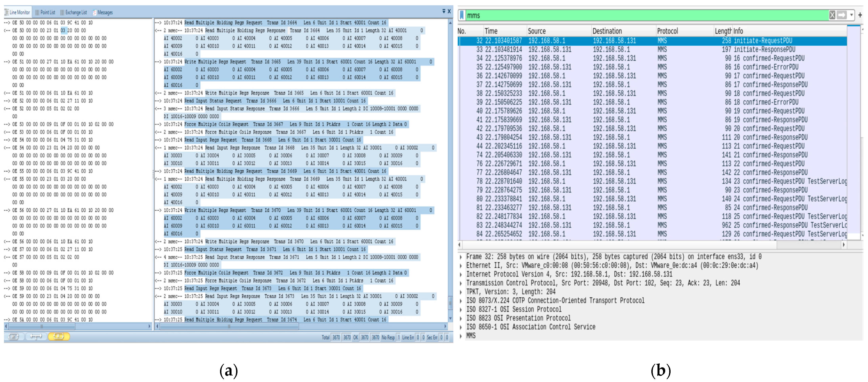Clear the mms display filter

pyautogui.click(x=832, y=15)
